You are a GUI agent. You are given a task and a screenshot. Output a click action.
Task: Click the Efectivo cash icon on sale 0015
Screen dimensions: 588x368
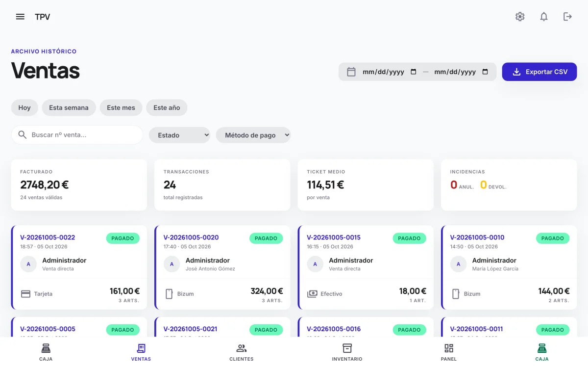312,294
